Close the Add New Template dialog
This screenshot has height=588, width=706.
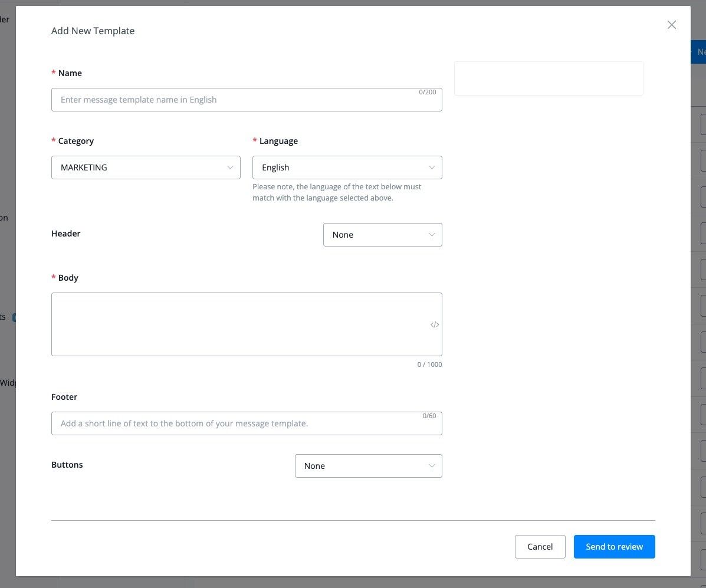coord(671,25)
